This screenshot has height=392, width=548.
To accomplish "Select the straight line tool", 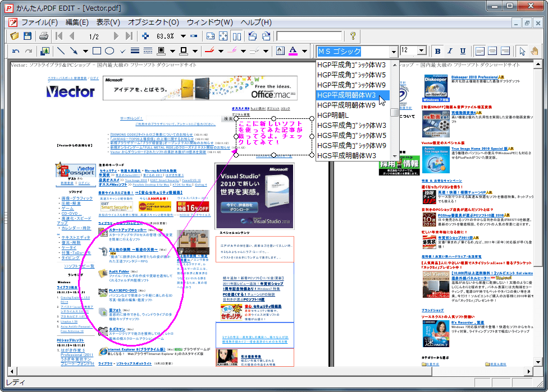I will tap(61, 51).
